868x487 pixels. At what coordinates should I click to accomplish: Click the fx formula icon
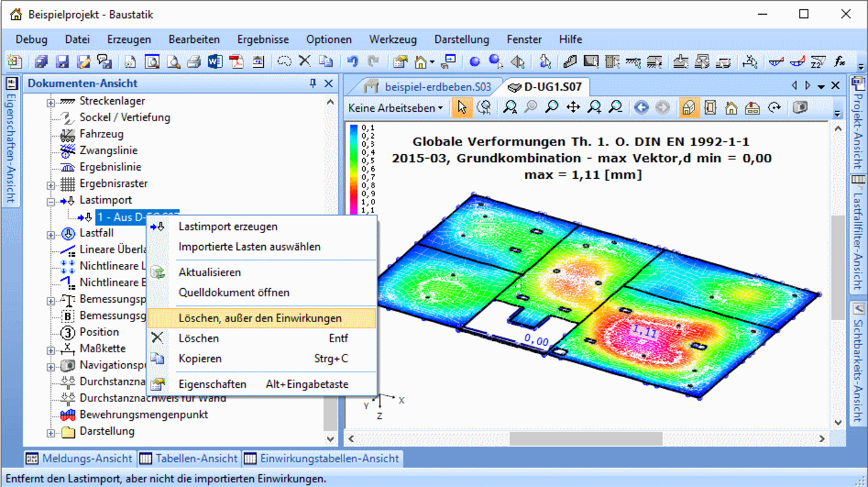pyautogui.click(x=839, y=62)
